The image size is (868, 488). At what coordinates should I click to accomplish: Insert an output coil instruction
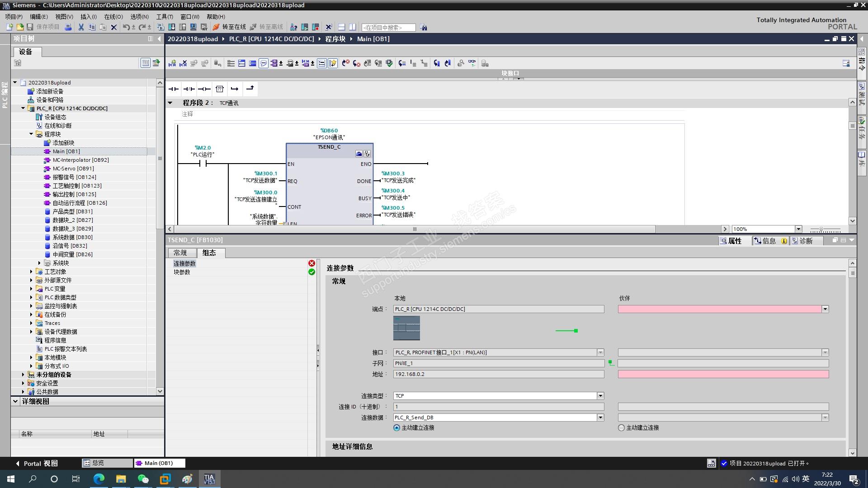[204, 89]
